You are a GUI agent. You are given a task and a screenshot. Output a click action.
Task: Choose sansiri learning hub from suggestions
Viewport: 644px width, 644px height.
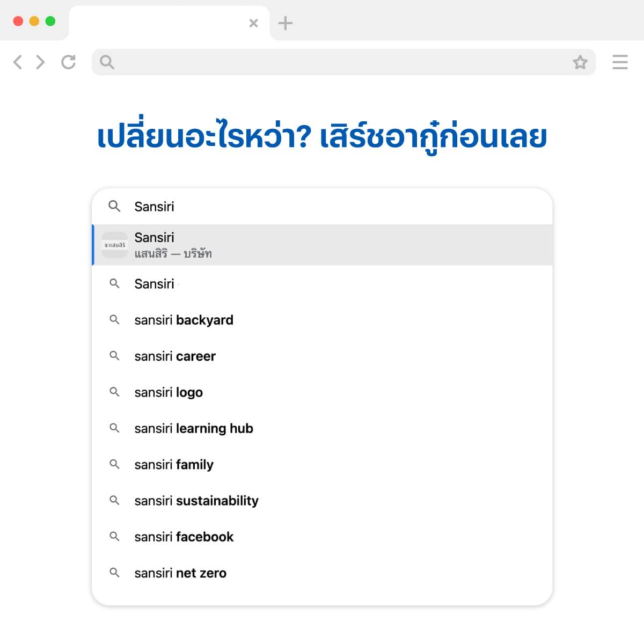point(193,428)
